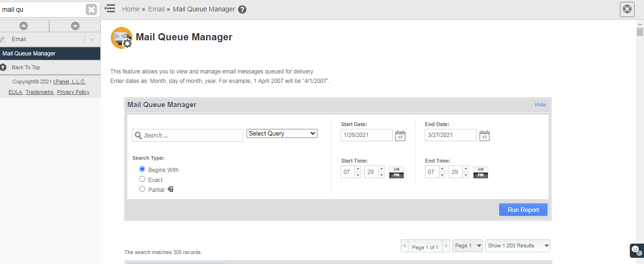The height and width of the screenshot is (264, 644).
Task: Decrease End Time hour
Action: (442, 175)
